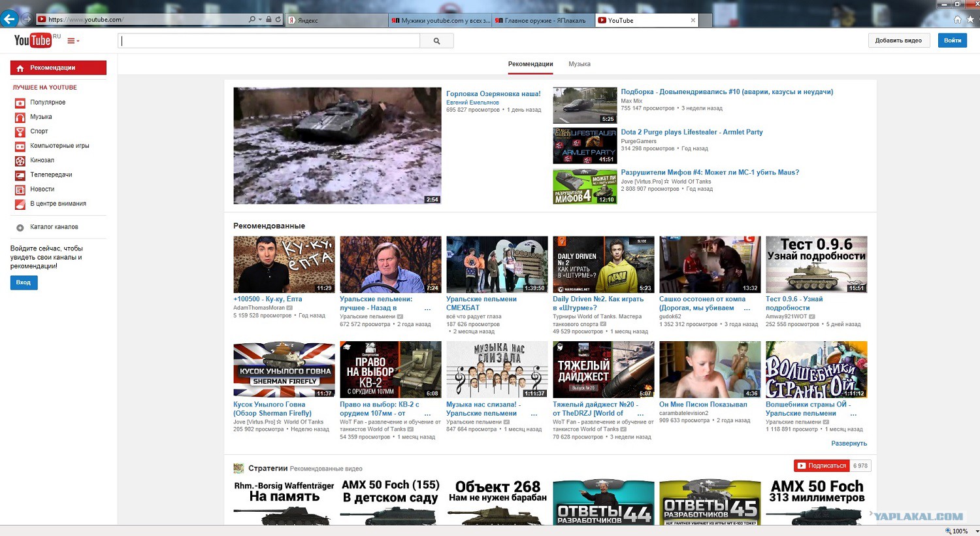This screenshot has height=536, width=980.
Task: Switch to the Яндекс browser tab
Action: [337, 20]
